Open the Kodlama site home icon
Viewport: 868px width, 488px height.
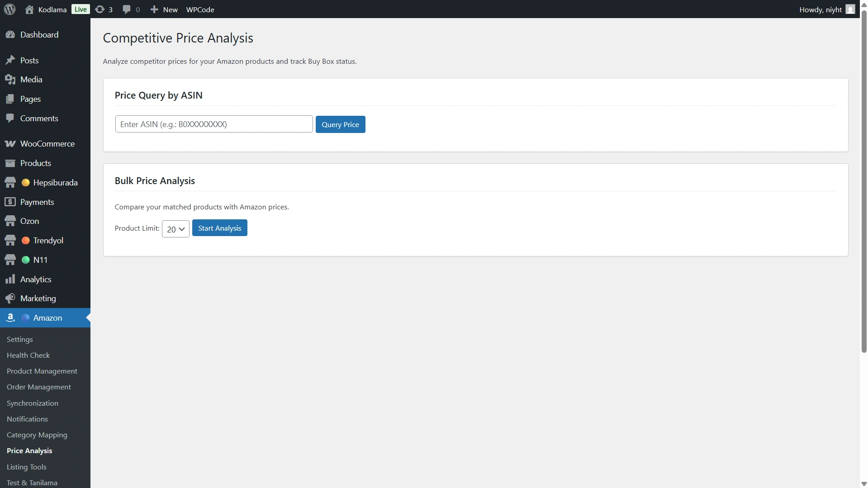(x=29, y=9)
